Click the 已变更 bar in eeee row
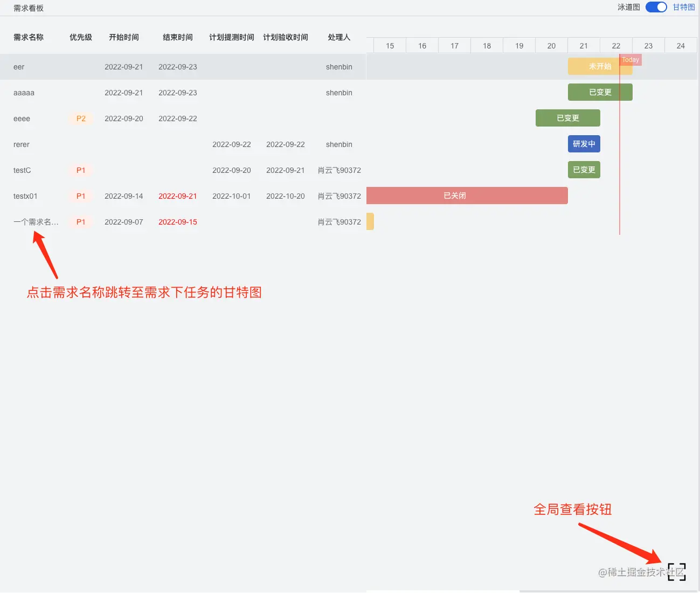 [567, 118]
